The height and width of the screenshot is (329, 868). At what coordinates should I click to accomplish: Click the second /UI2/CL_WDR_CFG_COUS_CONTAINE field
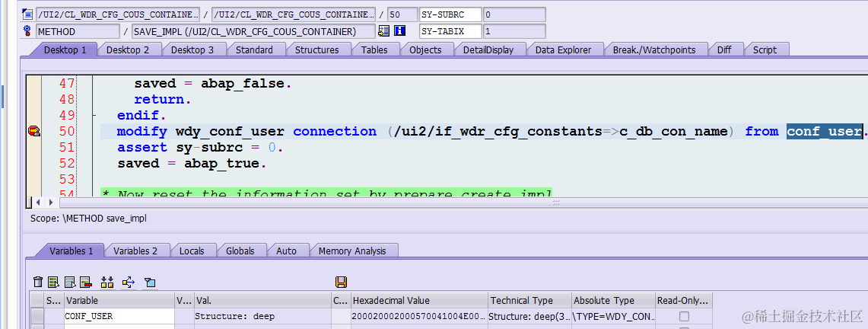[x=294, y=14]
